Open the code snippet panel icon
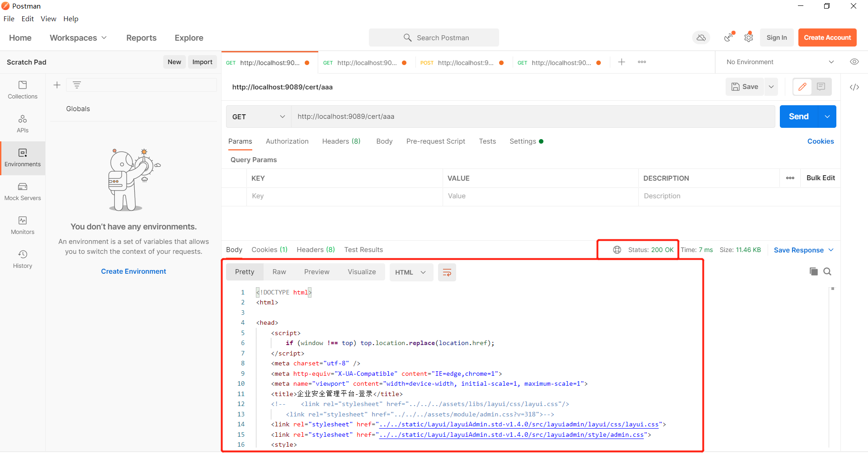868x453 pixels. 854,87
